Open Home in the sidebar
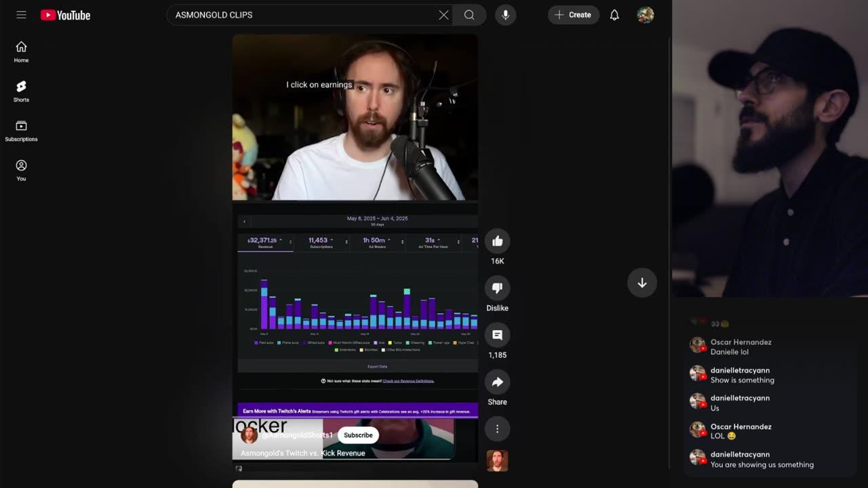Viewport: 868px width, 488px height. (21, 52)
